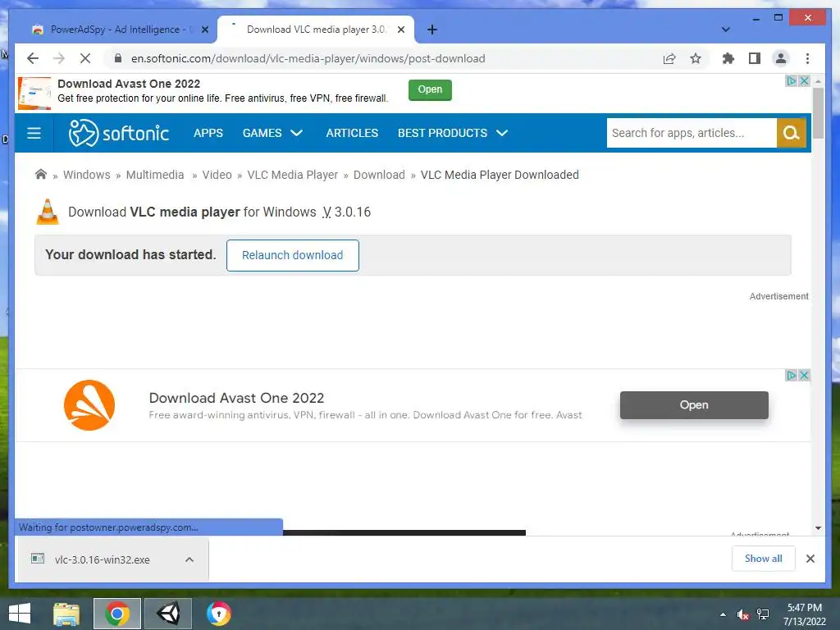Click the AdChoices icon on top banner
This screenshot has height=630, width=840.
click(792, 81)
